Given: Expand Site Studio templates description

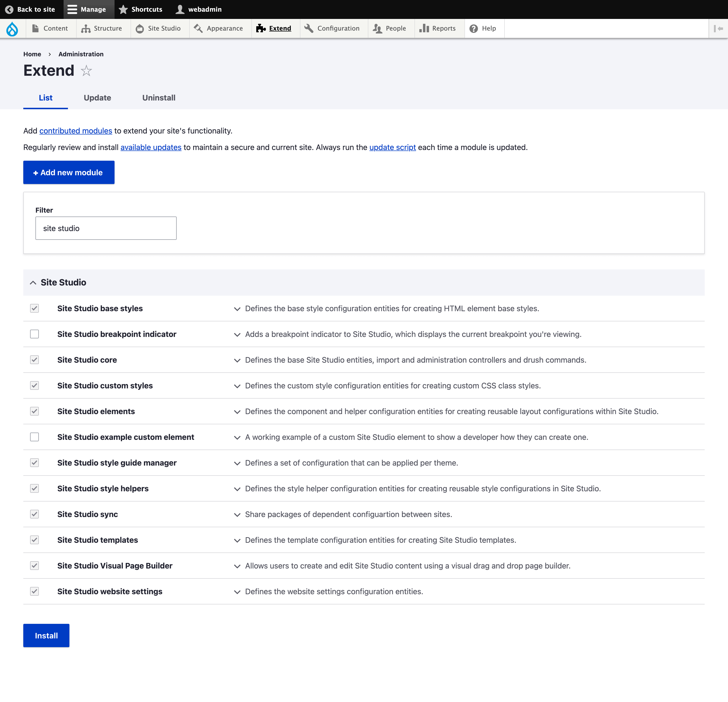Looking at the screenshot, I should [237, 541].
